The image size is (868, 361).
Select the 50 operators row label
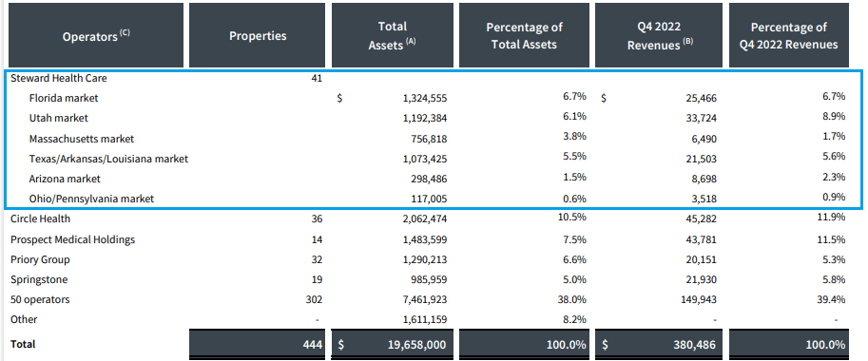pos(40,299)
